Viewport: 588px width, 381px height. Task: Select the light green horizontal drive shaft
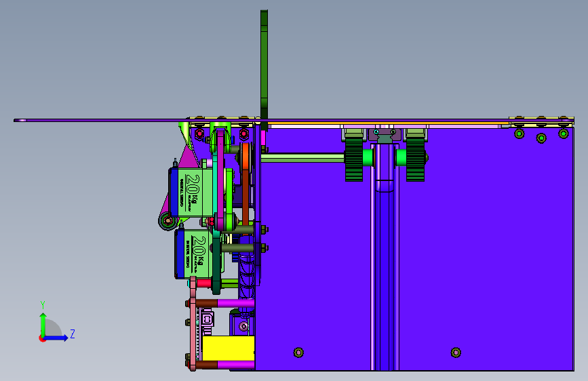coord(302,158)
